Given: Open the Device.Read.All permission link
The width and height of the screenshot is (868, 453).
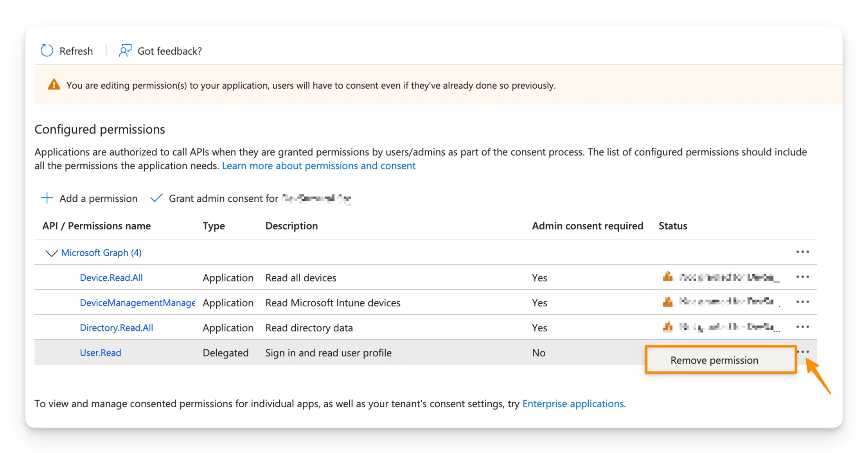Looking at the screenshot, I should 111,278.
